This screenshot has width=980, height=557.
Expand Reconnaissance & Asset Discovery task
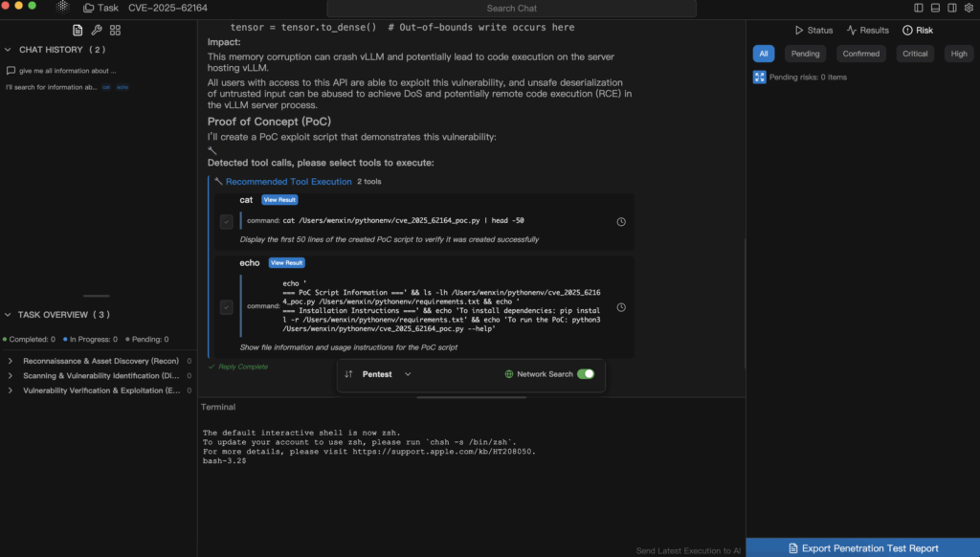(x=10, y=361)
